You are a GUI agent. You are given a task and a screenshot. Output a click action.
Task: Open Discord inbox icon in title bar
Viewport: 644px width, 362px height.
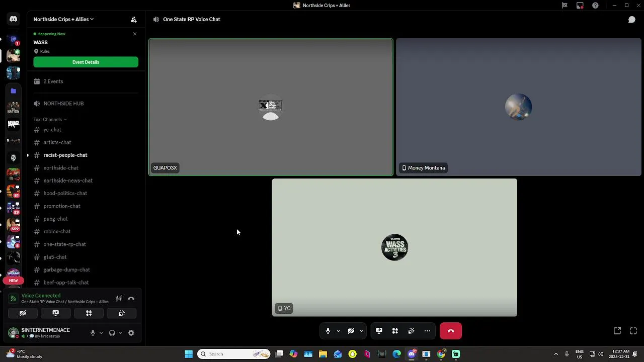[580, 6]
